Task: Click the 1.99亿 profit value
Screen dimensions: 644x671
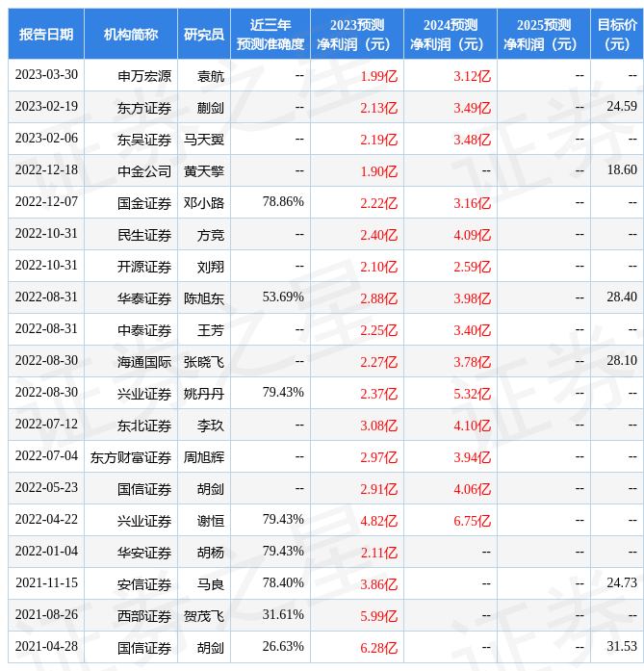Action: [x=378, y=76]
